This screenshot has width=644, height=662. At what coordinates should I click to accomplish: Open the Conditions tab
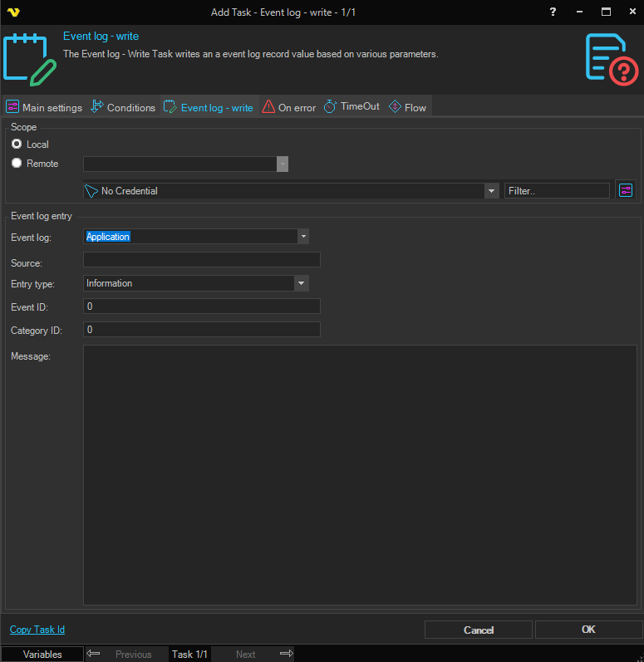[123, 107]
